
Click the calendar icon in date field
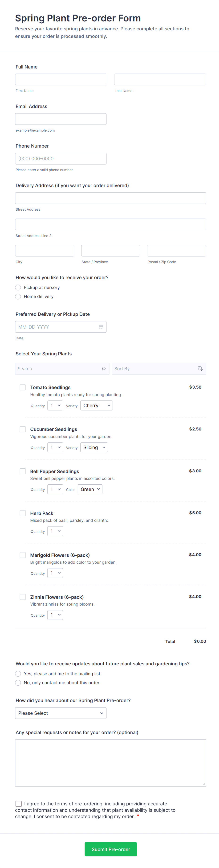[x=101, y=327]
